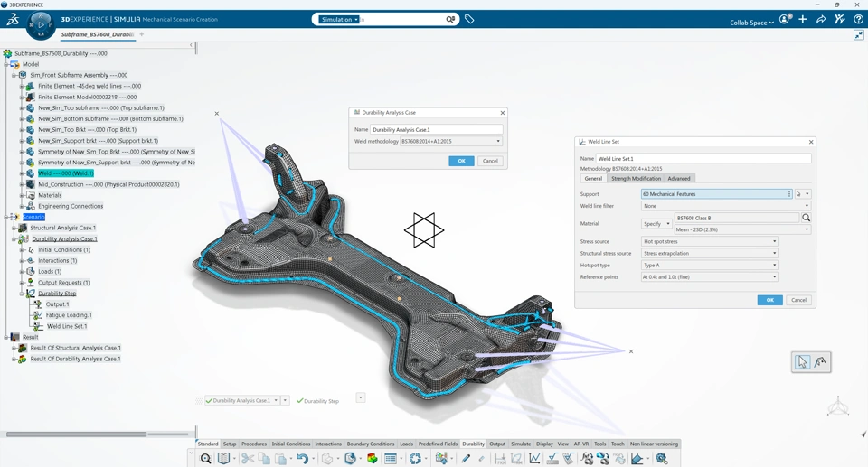This screenshot has width=868, height=467.
Task: Click the colored contour plot cube icon
Action: [372, 458]
